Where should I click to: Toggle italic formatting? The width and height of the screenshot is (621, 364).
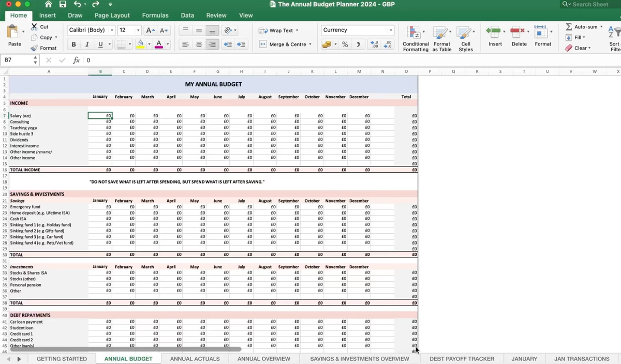87,44
